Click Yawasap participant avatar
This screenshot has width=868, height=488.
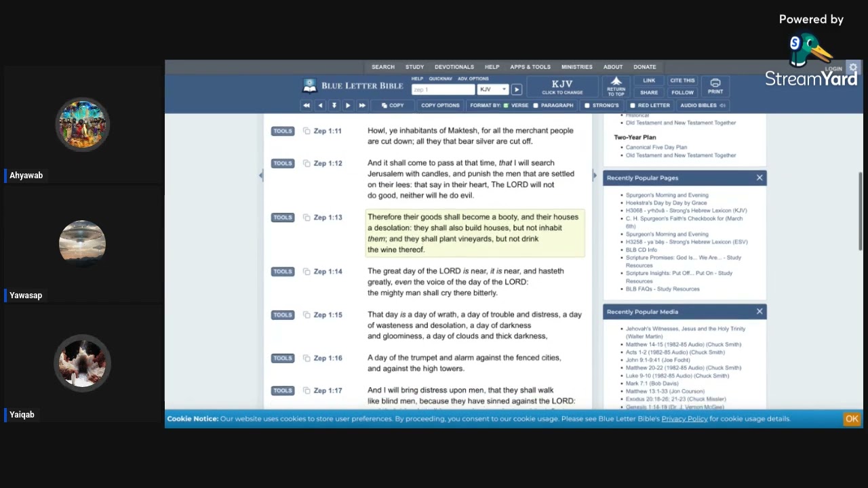point(83,244)
